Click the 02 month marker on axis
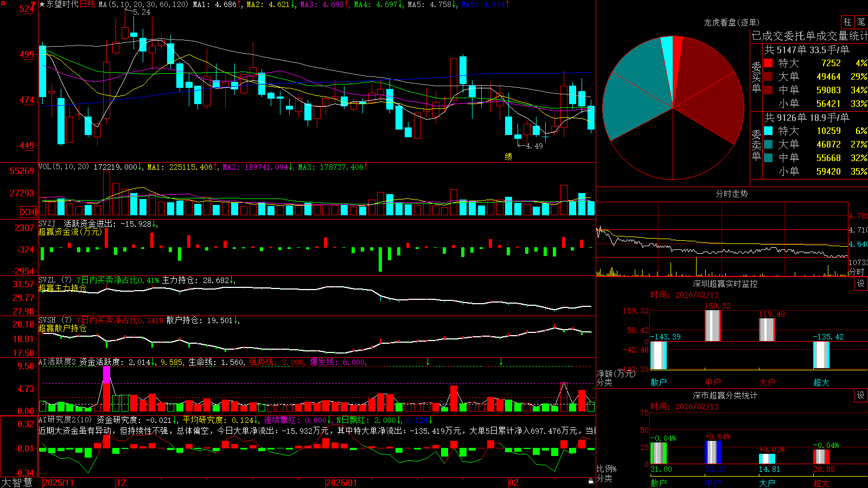Image resolution: width=868 pixels, height=488 pixels. (x=514, y=483)
